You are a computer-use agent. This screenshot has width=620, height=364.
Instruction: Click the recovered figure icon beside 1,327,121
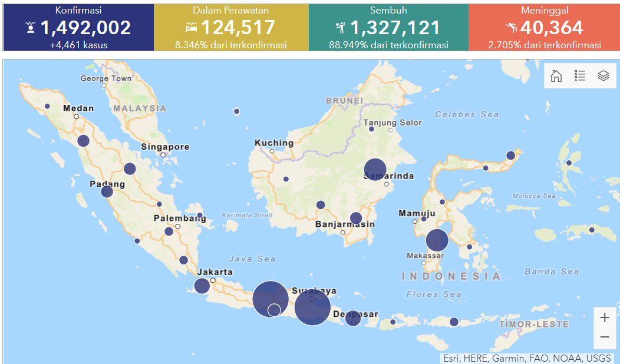[341, 28]
